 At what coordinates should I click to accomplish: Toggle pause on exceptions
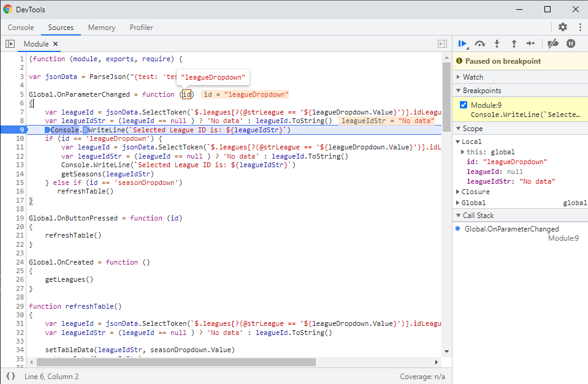[571, 43]
